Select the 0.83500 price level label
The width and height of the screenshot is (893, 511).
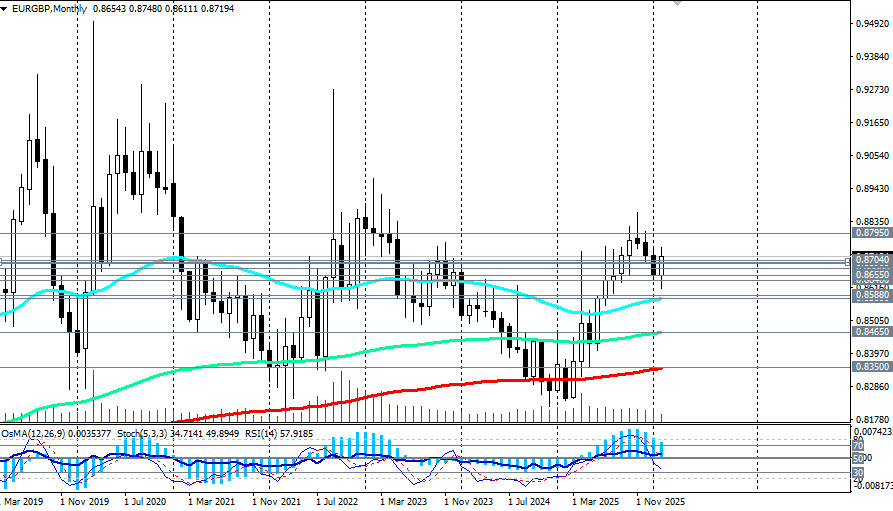(x=872, y=367)
